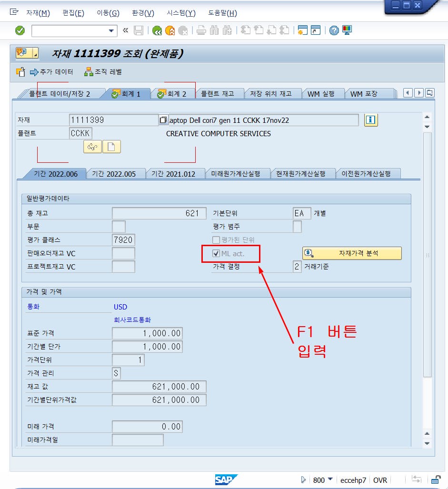Click the blue Help question mark icon
Image resolution: width=448 pixels, height=489 pixels.
coord(334,30)
